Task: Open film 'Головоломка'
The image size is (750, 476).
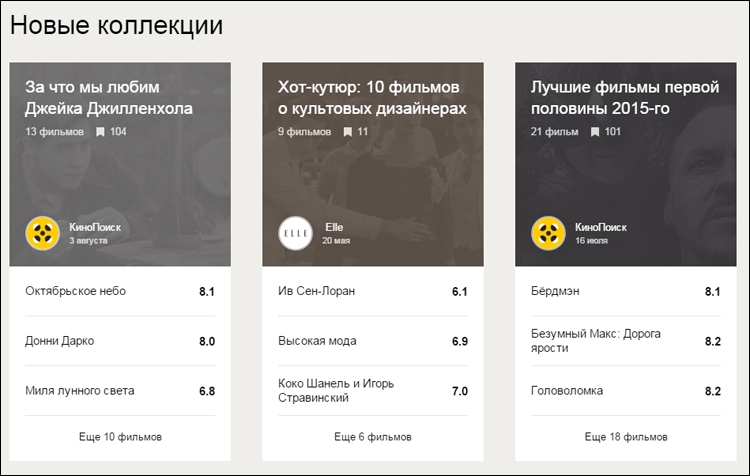Action: (x=567, y=390)
